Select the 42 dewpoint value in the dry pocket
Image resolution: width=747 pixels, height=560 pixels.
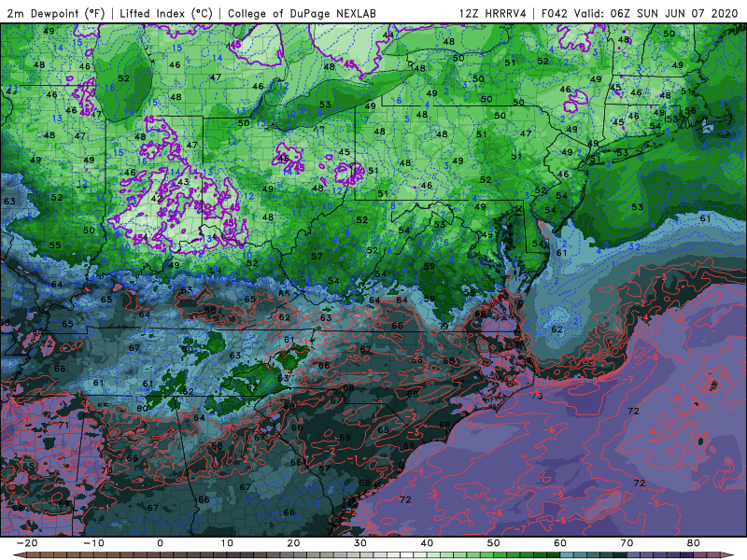point(157,198)
